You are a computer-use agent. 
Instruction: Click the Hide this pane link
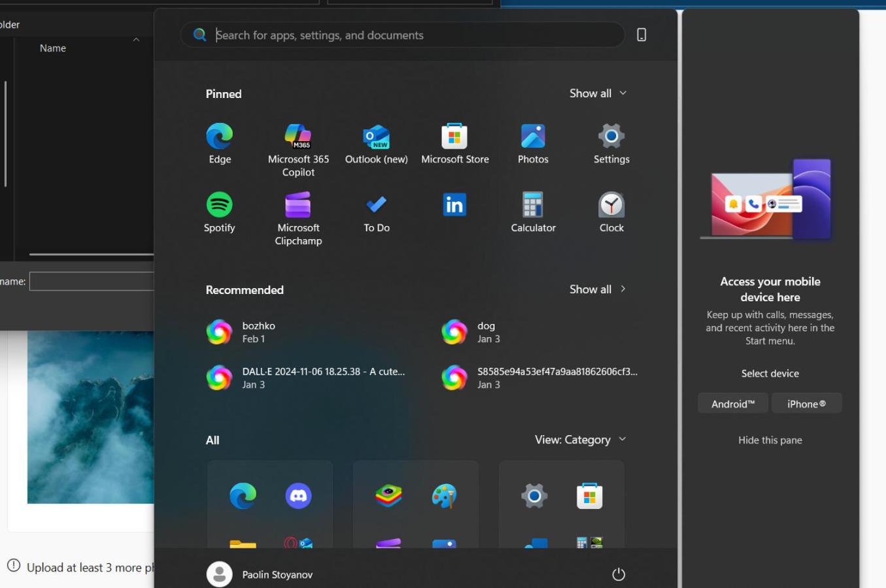pos(770,440)
